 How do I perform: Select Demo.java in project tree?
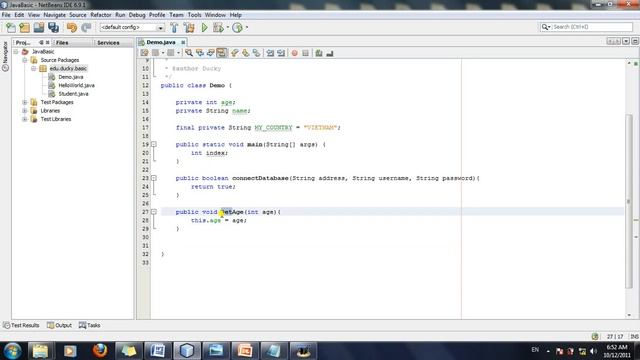click(71, 77)
